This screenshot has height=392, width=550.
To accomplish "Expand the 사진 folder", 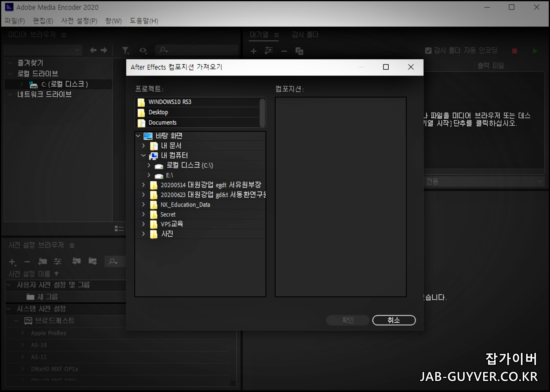I will point(143,234).
